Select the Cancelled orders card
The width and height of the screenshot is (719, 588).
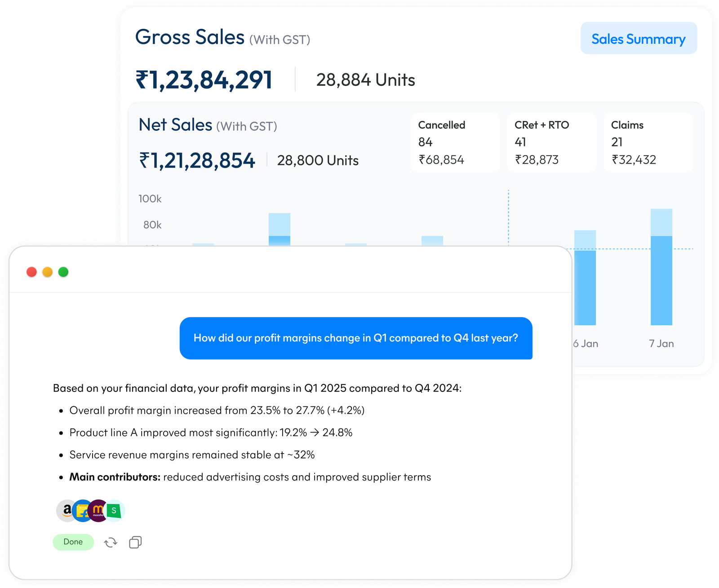click(455, 142)
